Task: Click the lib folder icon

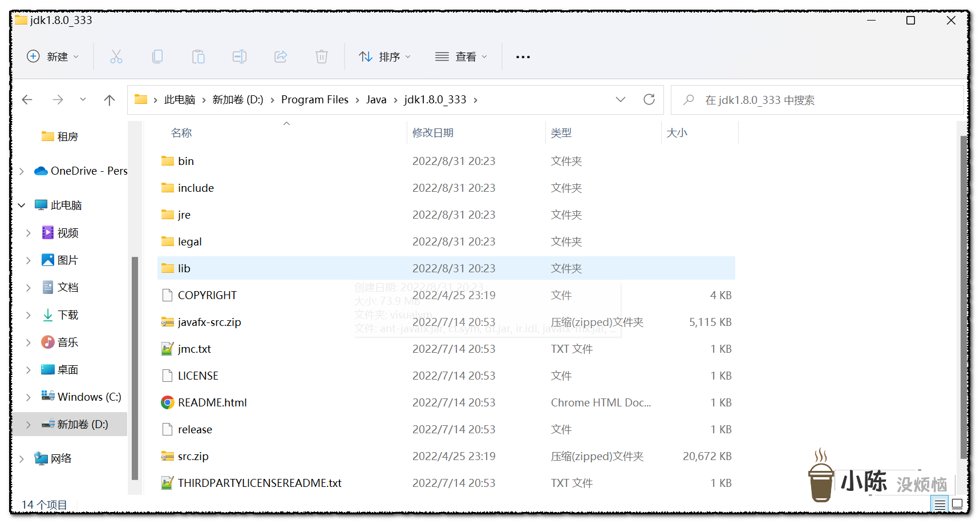Action: (x=168, y=268)
